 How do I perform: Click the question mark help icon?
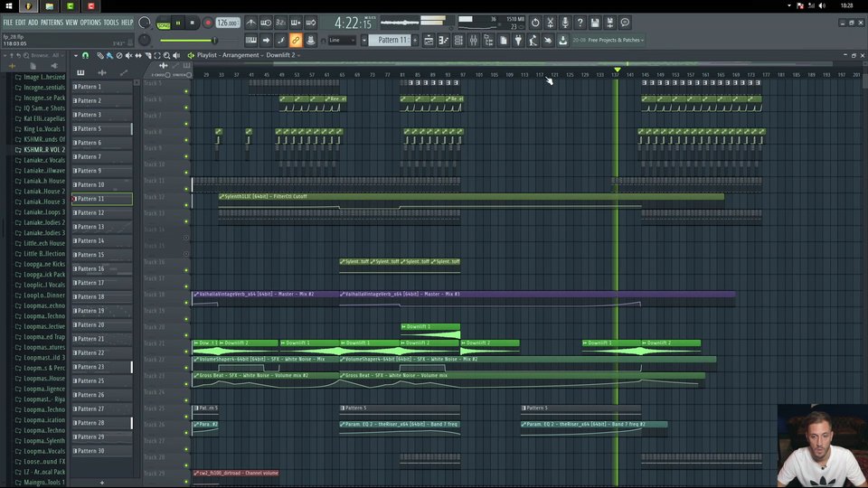pos(580,23)
